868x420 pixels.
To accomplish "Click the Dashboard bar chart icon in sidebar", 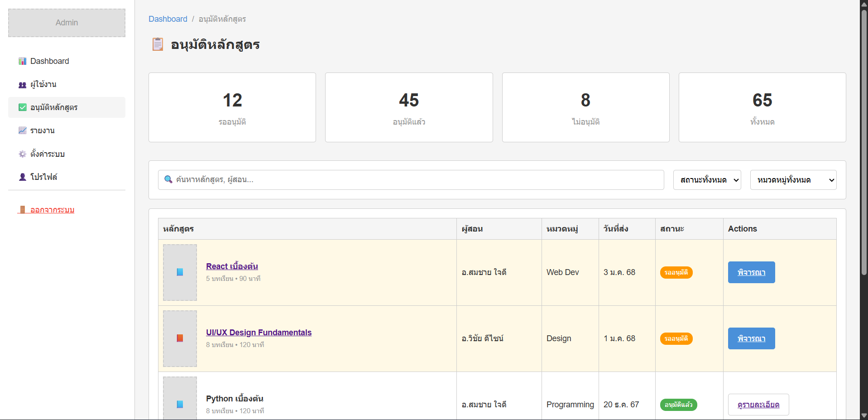I will click(x=22, y=61).
